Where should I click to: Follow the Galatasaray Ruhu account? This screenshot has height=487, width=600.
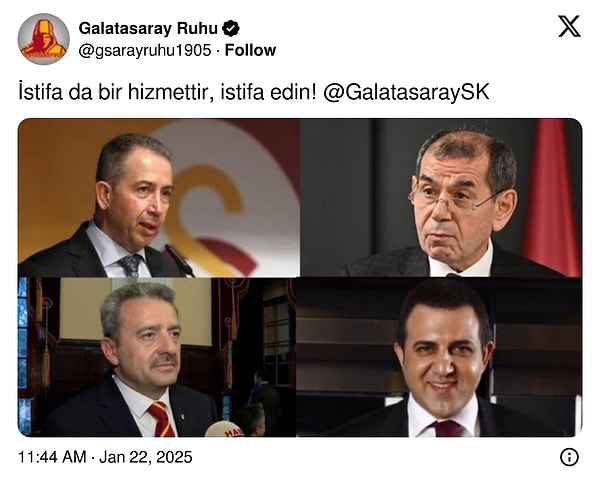[250, 50]
